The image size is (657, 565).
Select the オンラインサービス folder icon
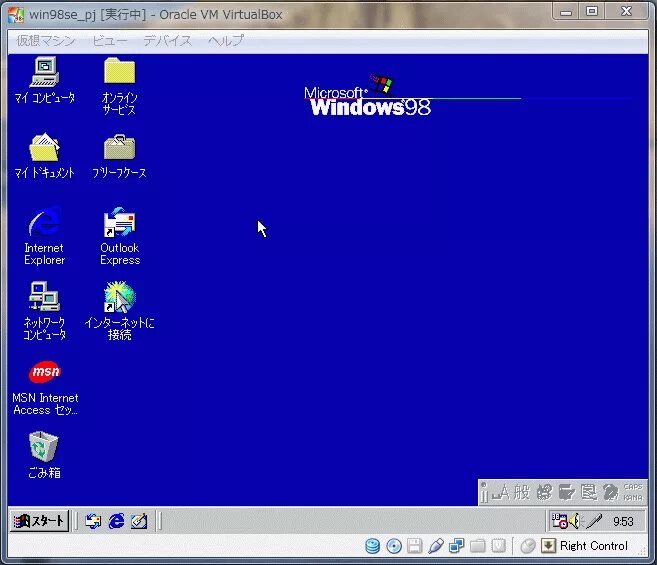point(119,71)
